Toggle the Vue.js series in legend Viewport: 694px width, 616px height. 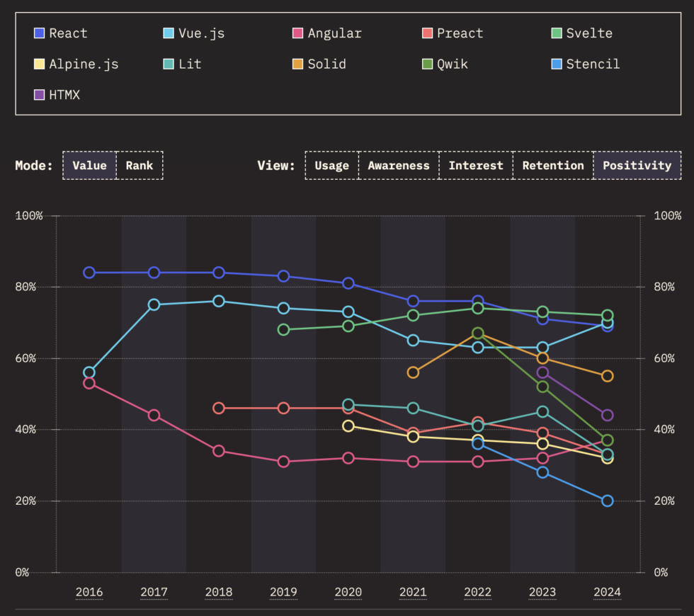coord(193,33)
